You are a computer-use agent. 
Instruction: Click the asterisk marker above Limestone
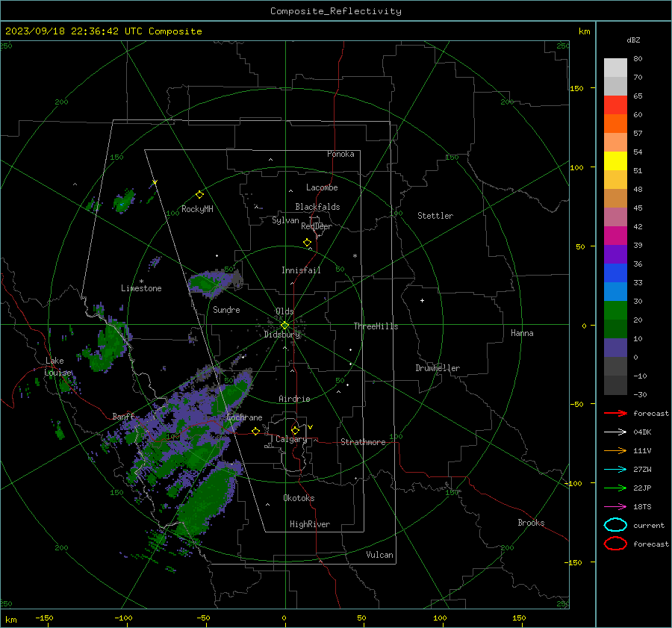(141, 282)
